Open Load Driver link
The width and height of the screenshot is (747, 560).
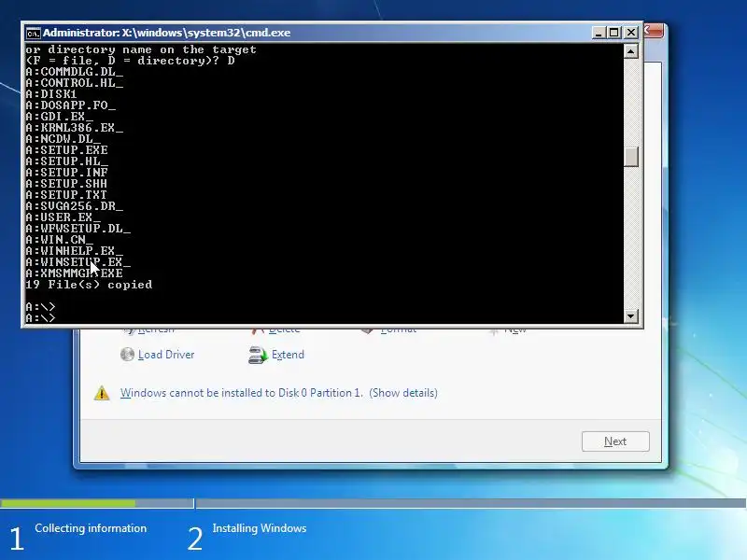[166, 355]
